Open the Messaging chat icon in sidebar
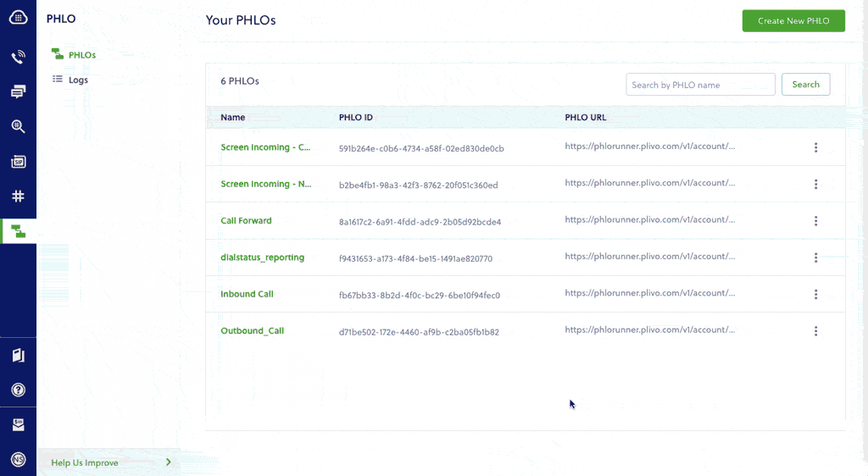Viewport: 868px width, 476px height. pyautogui.click(x=19, y=91)
